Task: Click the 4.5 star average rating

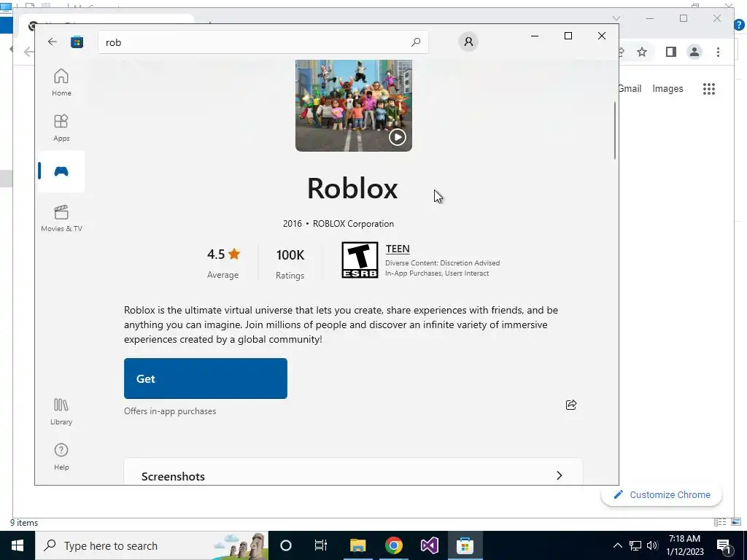Action: pyautogui.click(x=223, y=262)
